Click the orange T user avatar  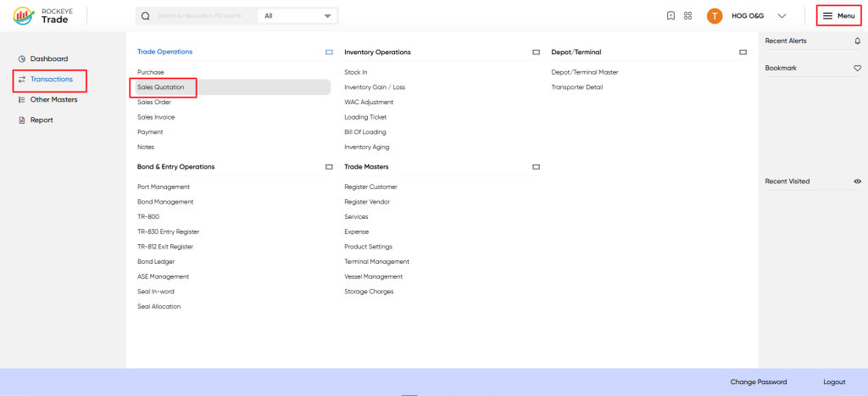[715, 16]
